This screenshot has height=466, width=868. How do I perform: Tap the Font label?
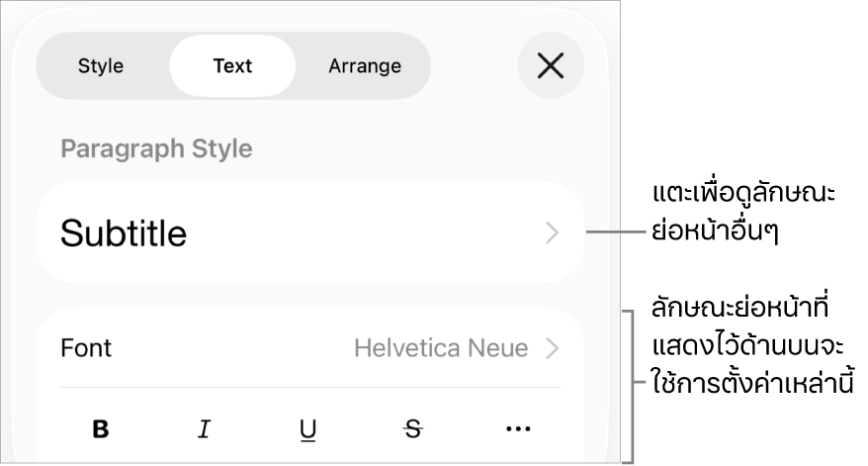(x=86, y=348)
